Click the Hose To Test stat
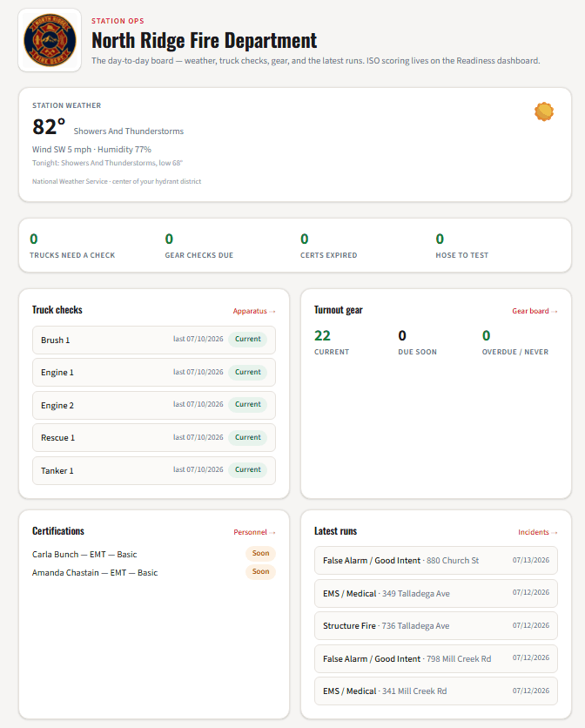 (x=462, y=246)
